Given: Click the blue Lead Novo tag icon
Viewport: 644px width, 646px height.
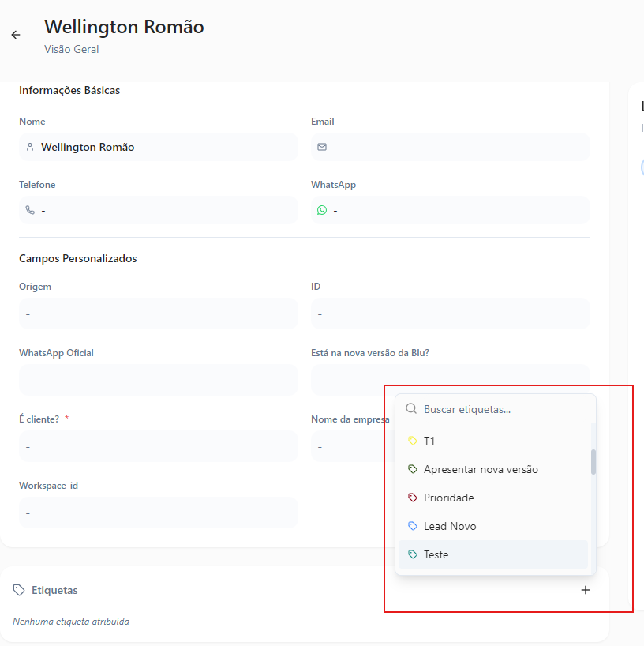Looking at the screenshot, I should [x=412, y=526].
